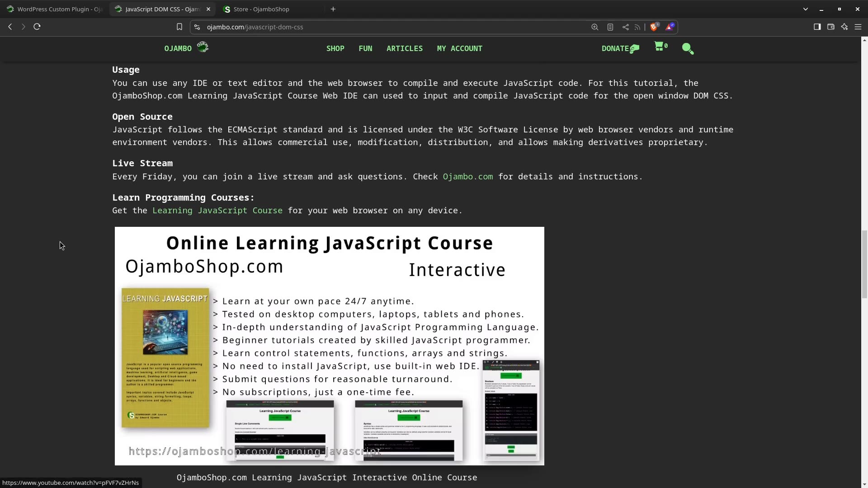Go forward to the next page
868x488 pixels.
click(x=24, y=27)
